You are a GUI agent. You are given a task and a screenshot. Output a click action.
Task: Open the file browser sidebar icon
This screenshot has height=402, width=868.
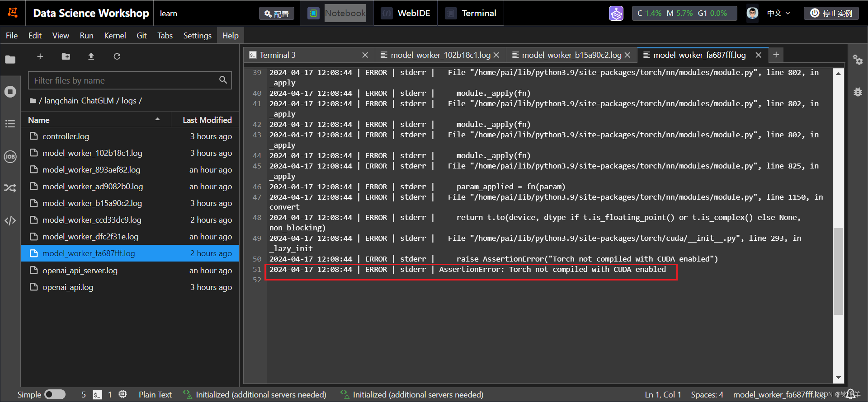point(10,59)
